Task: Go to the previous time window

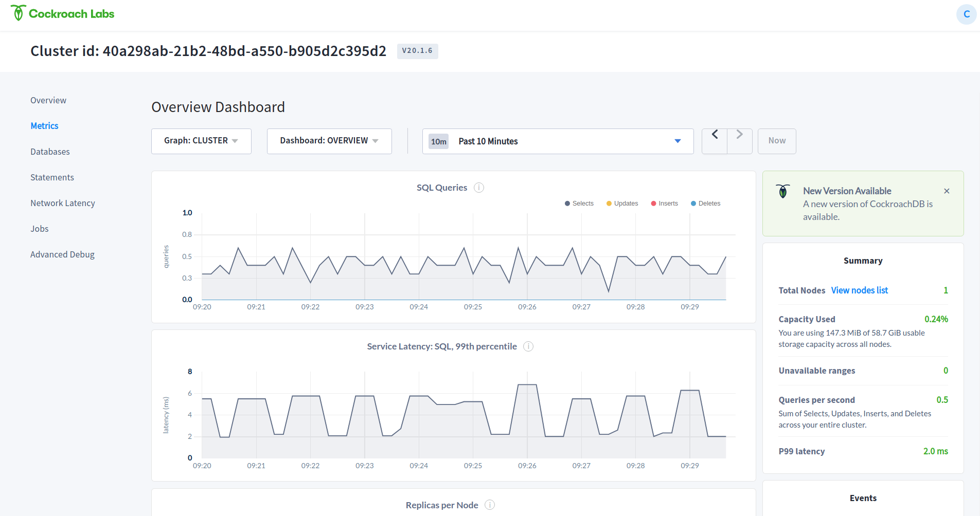Action: [x=715, y=135]
